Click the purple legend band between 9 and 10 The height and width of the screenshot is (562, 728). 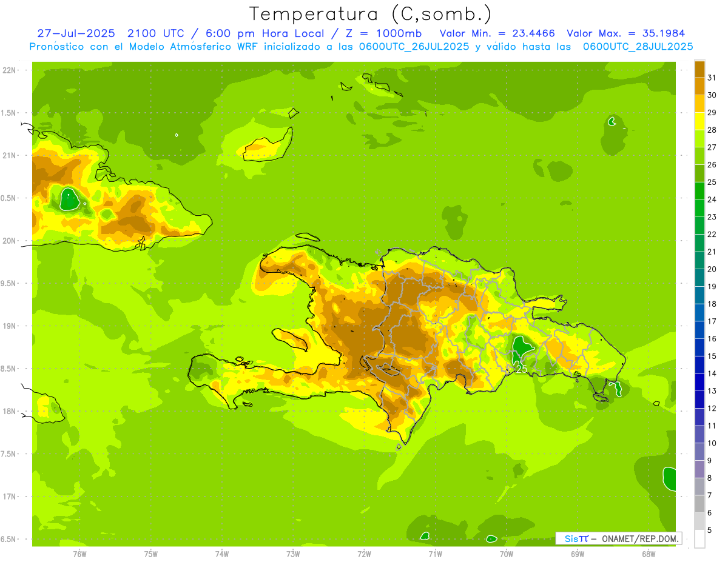(x=699, y=452)
